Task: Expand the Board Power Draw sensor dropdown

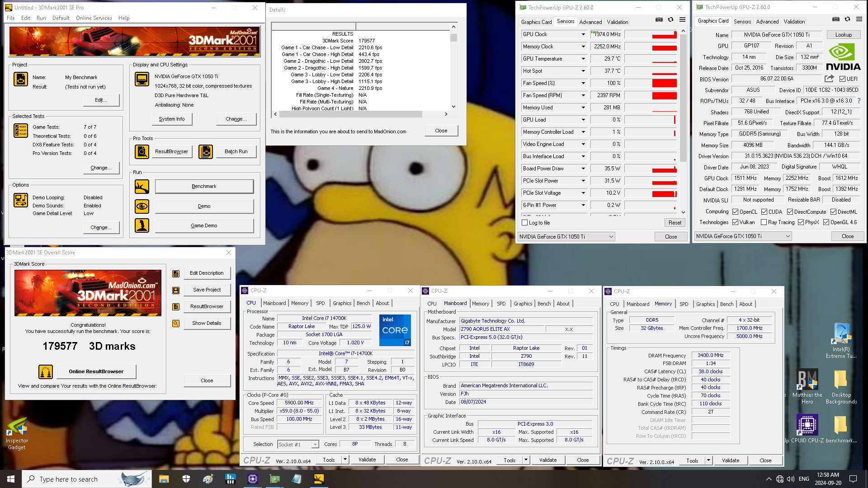Action: 583,169
